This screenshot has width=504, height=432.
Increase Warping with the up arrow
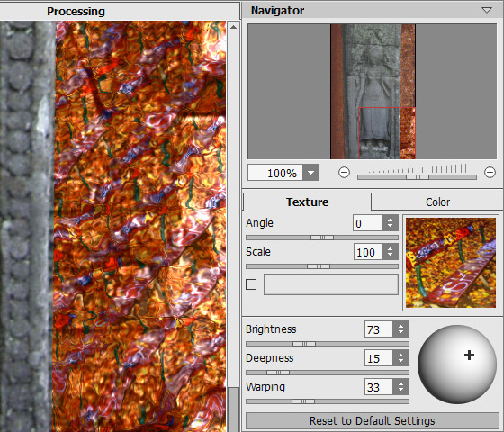point(400,383)
